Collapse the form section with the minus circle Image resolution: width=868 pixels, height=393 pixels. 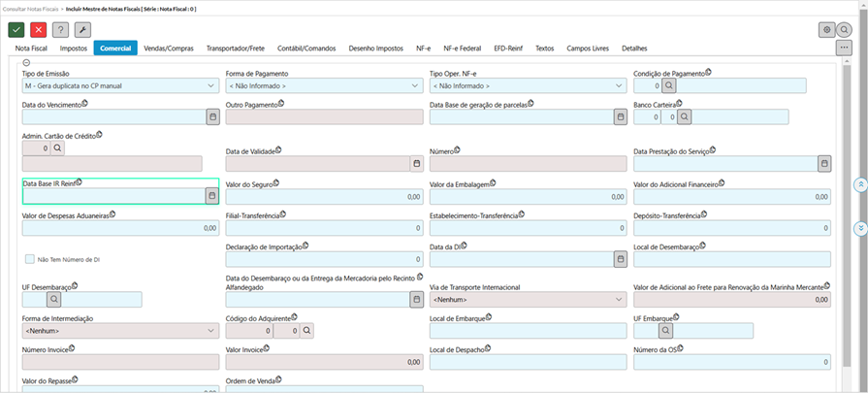click(x=26, y=63)
